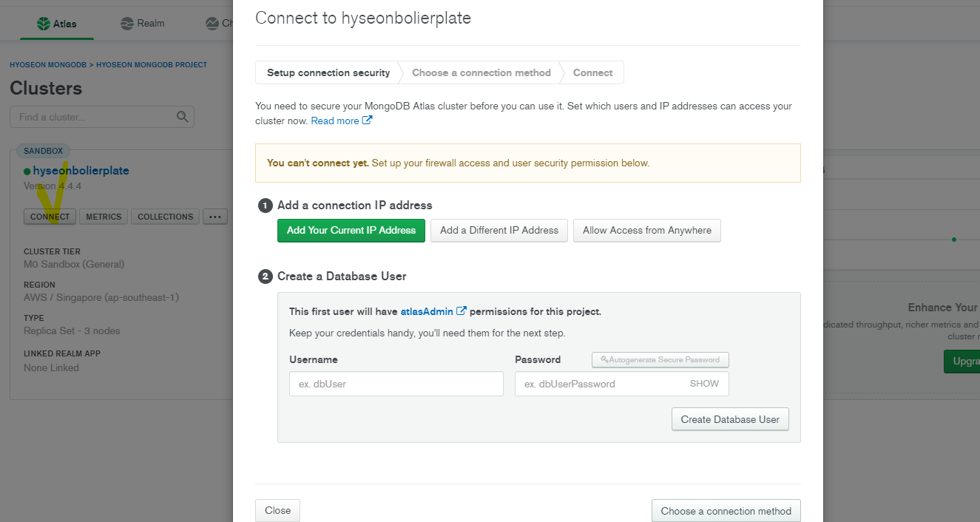
Task: Click the 'Add a connection IP address' heading
Action: [x=354, y=205]
